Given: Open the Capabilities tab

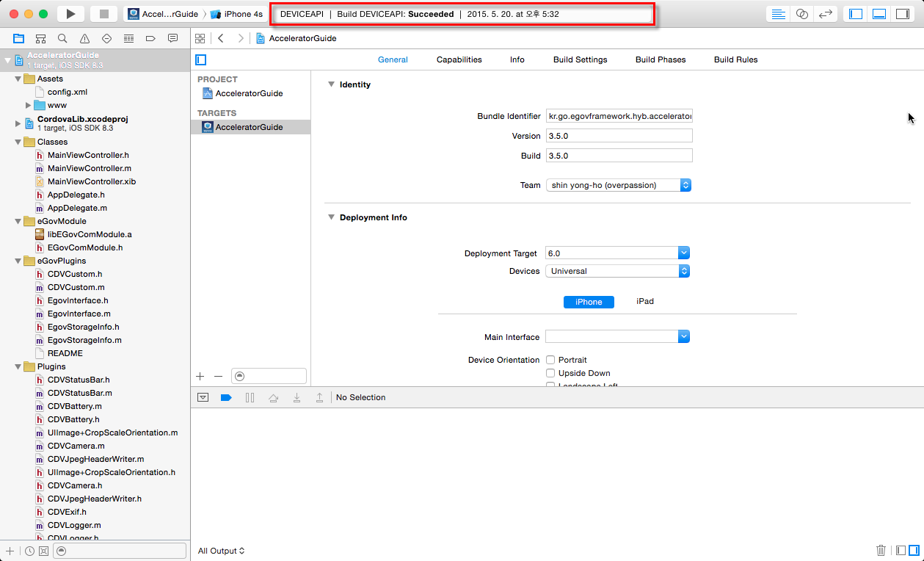Looking at the screenshot, I should point(459,59).
